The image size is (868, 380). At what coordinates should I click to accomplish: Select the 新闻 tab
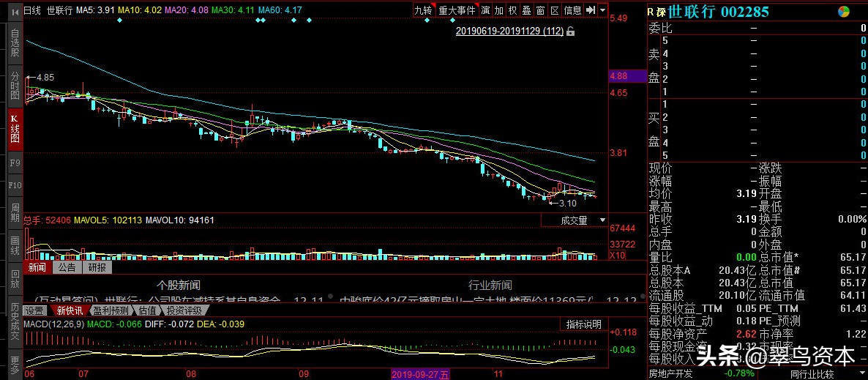tap(37, 267)
